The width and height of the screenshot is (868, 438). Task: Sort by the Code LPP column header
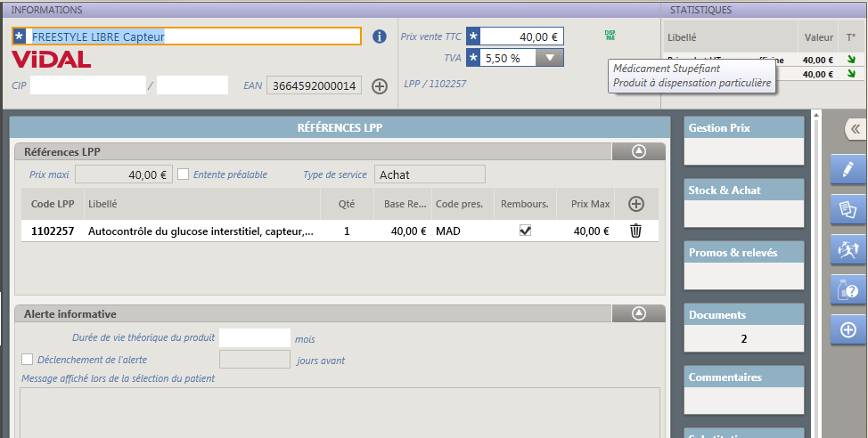(53, 204)
